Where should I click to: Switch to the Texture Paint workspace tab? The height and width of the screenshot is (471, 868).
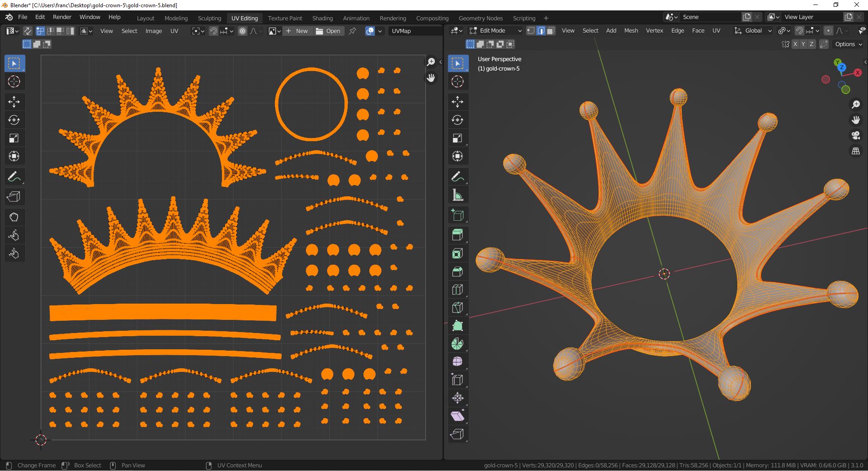pos(285,18)
